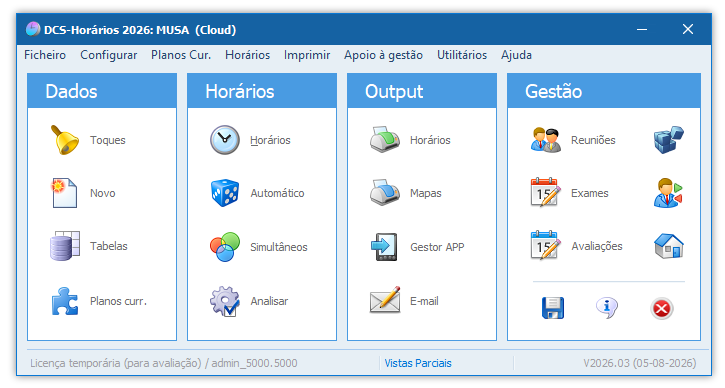Click the Exames label

(x=590, y=193)
